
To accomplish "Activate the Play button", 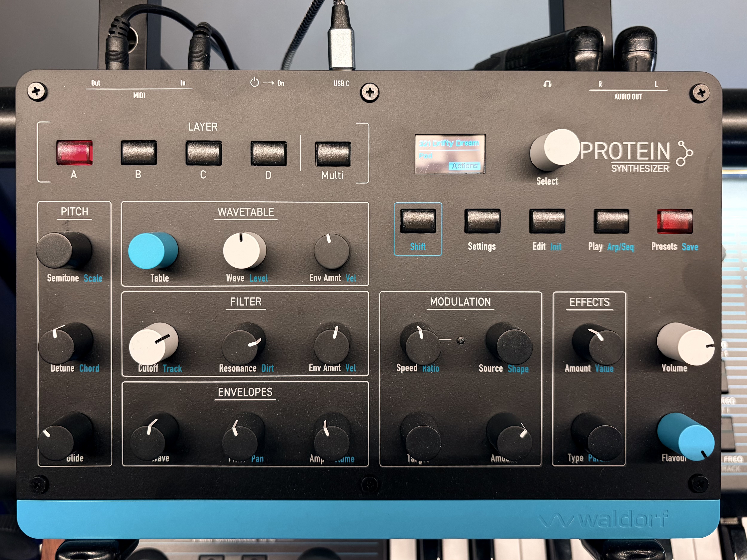I will [611, 221].
